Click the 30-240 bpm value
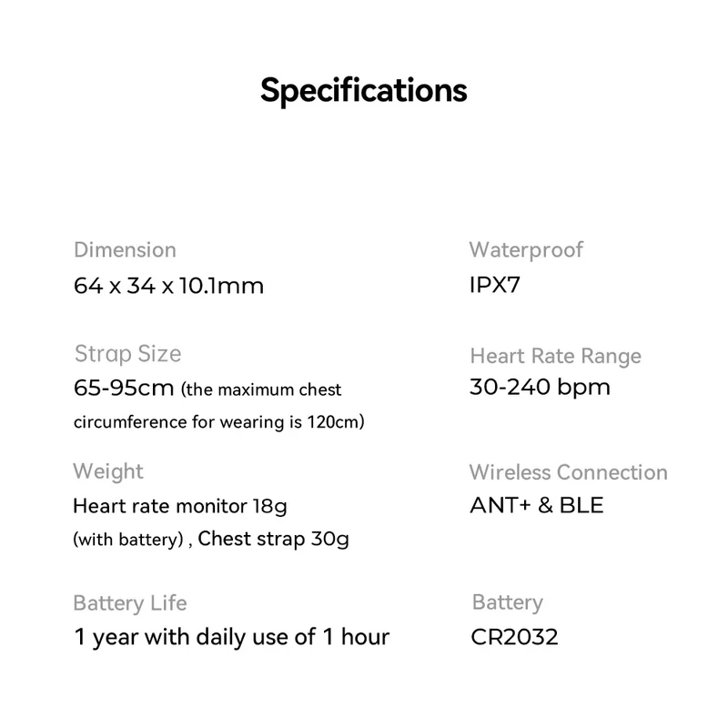 click(540, 387)
